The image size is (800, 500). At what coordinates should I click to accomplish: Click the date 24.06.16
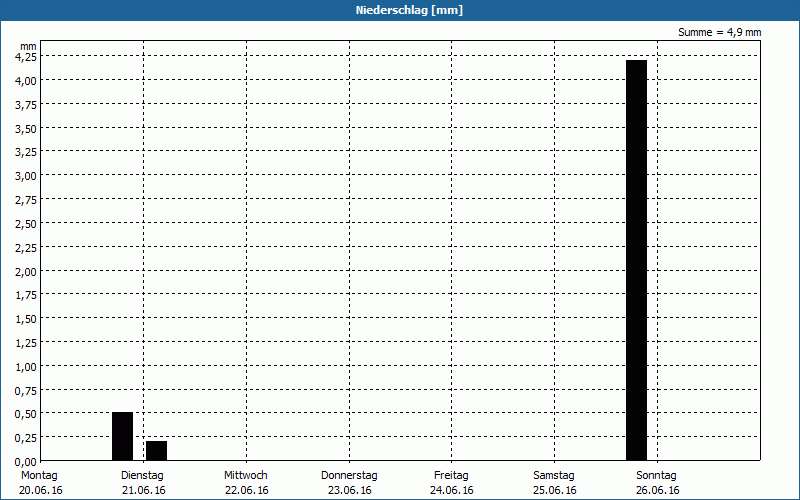[452, 490]
